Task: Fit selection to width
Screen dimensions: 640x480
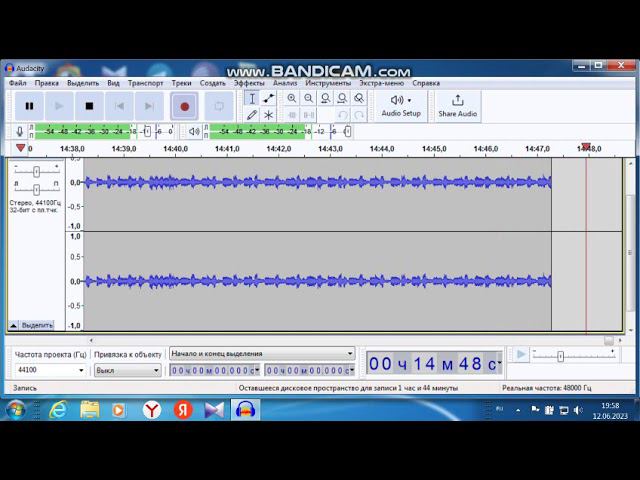Action: click(x=325, y=98)
